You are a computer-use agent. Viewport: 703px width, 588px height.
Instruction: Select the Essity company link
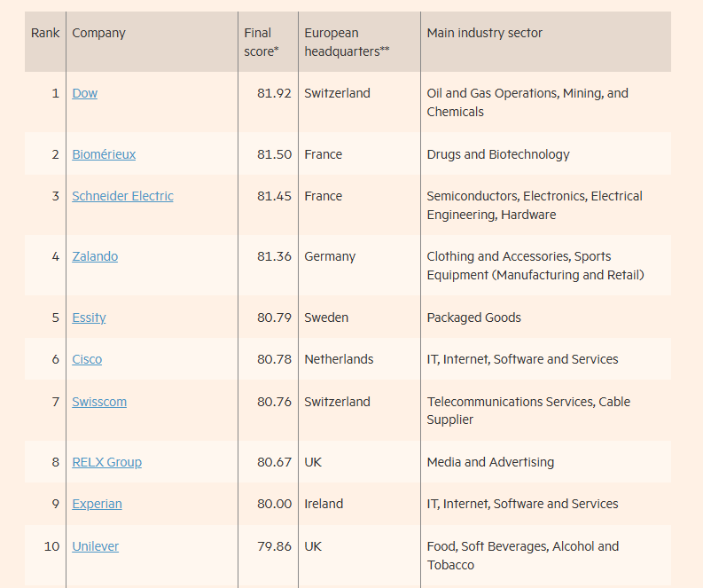[89, 318]
